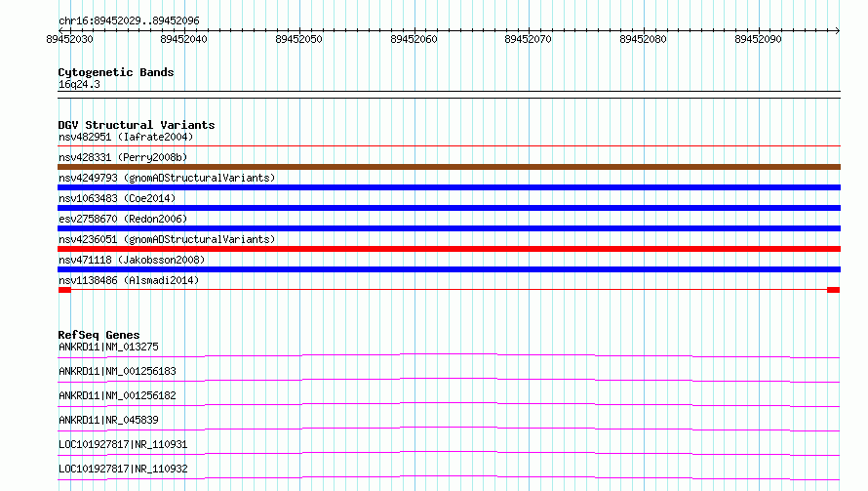Screen dimensions: 868x491
Task: Select the magenta ANKRD11|NM_001256183 intron line
Action: click(449, 380)
